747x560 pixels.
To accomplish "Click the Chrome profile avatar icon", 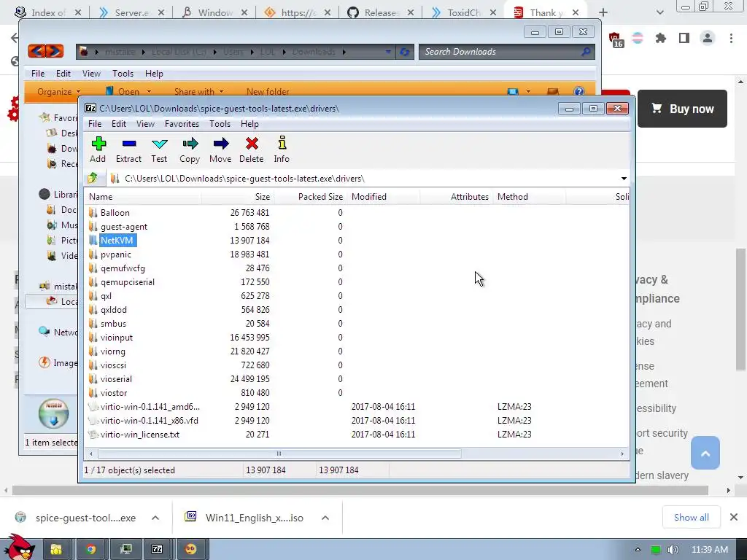I will (708, 38).
